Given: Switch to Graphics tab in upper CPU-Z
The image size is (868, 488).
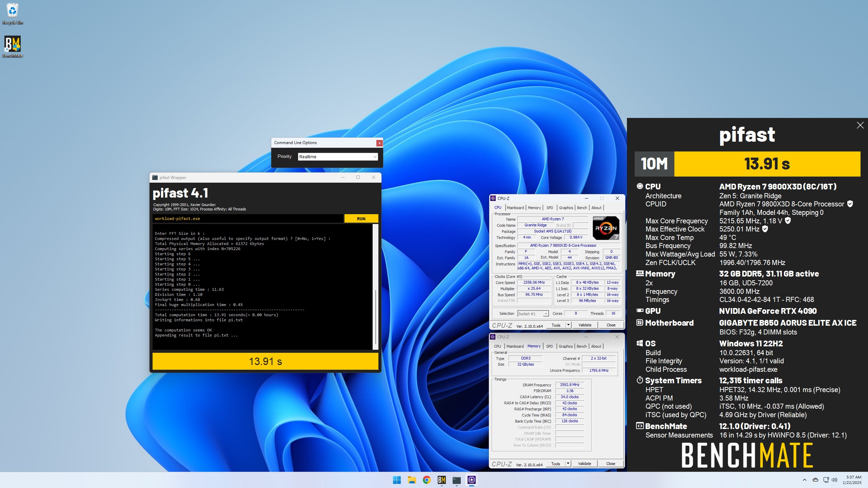Looking at the screenshot, I should [x=566, y=208].
